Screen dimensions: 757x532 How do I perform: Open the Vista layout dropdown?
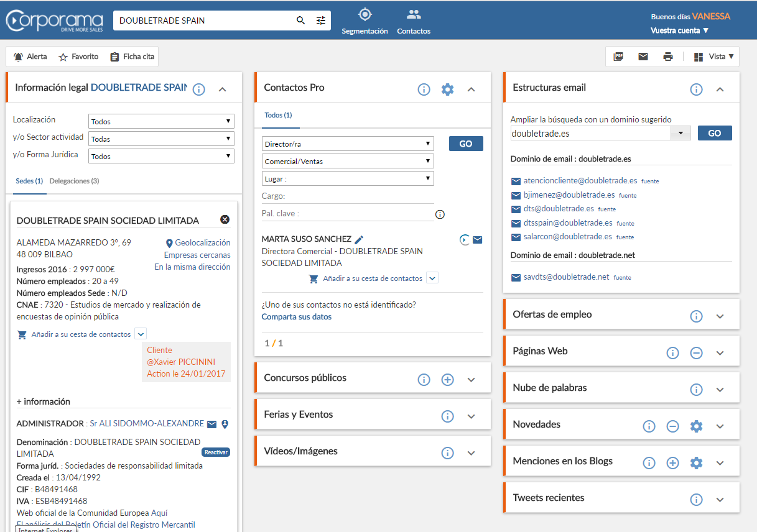pyautogui.click(x=714, y=57)
